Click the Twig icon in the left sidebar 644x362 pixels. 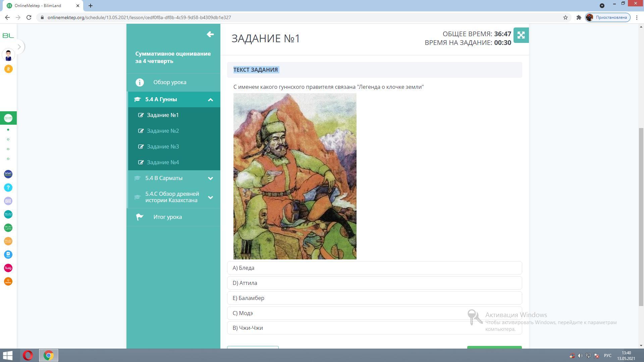click(8, 268)
